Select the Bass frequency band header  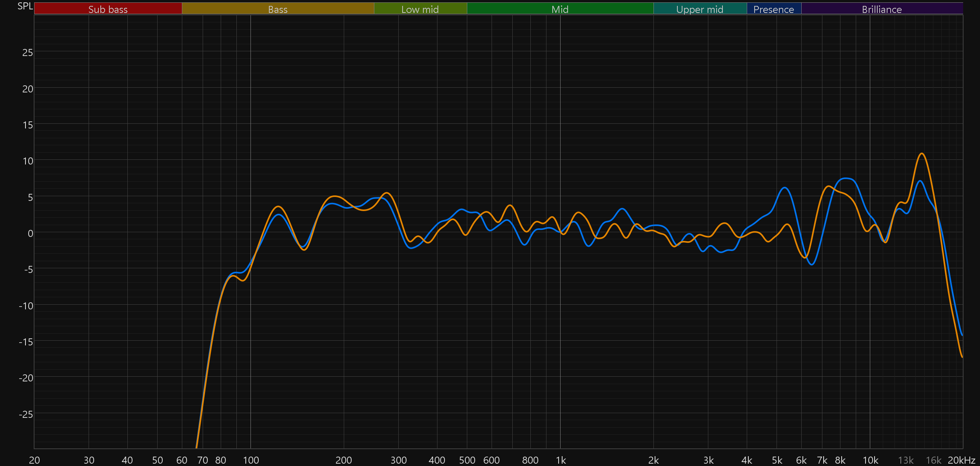click(278, 9)
